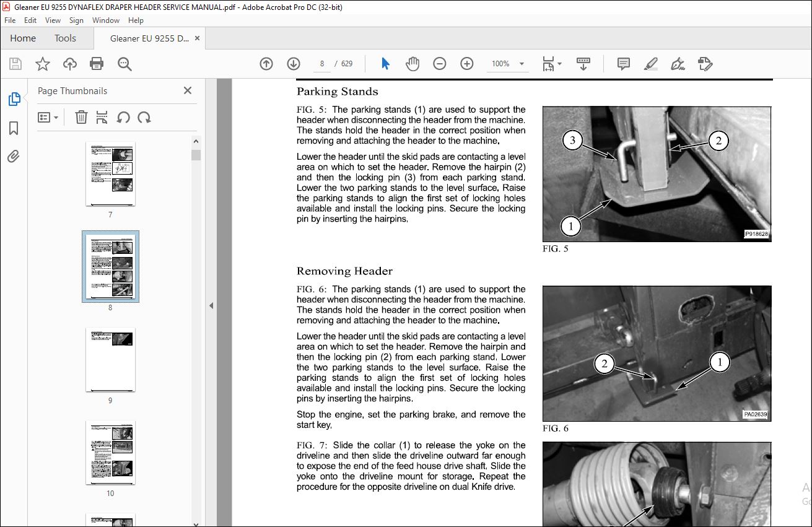Click the 'FIG. 5' caption under image
Screen dimensions: 812x527
click(556, 249)
